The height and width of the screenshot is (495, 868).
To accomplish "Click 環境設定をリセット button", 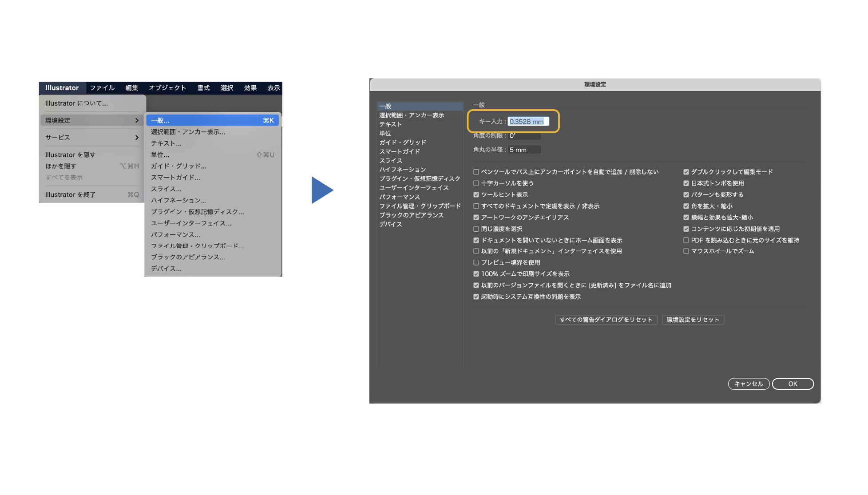I will (693, 320).
